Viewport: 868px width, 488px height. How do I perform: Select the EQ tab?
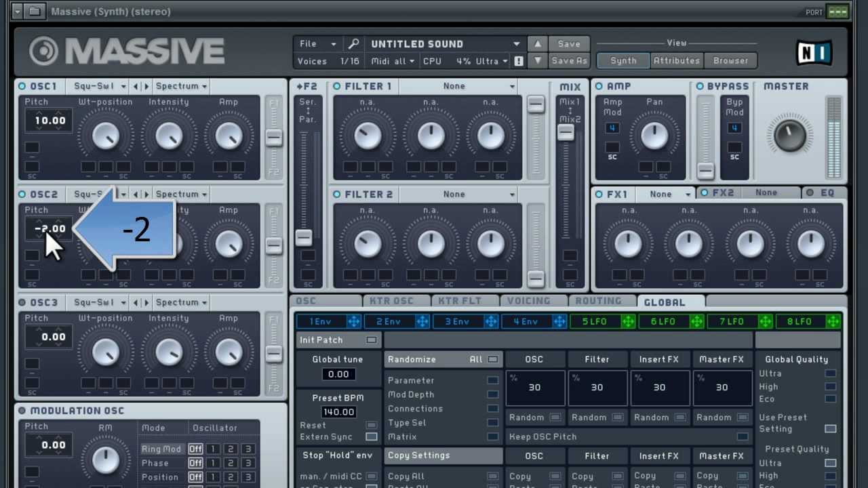coord(825,193)
